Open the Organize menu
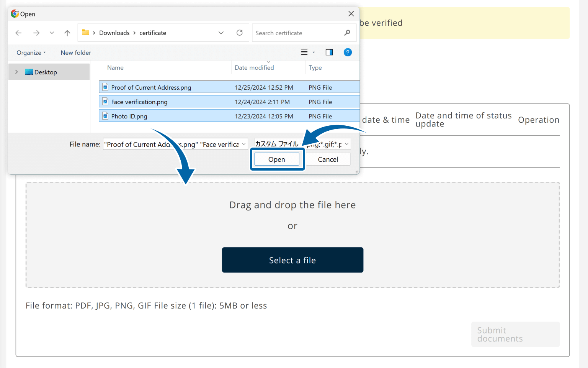This screenshot has height=368, width=588. tap(31, 53)
